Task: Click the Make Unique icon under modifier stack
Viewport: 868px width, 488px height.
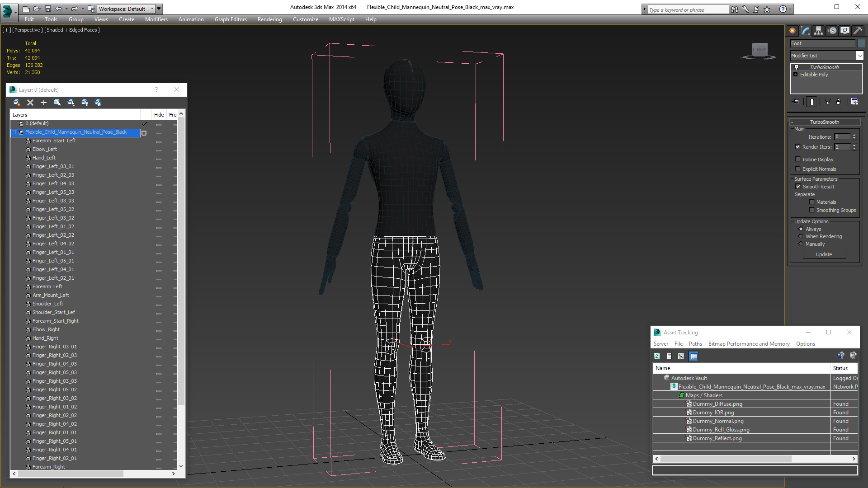Action: [827, 102]
